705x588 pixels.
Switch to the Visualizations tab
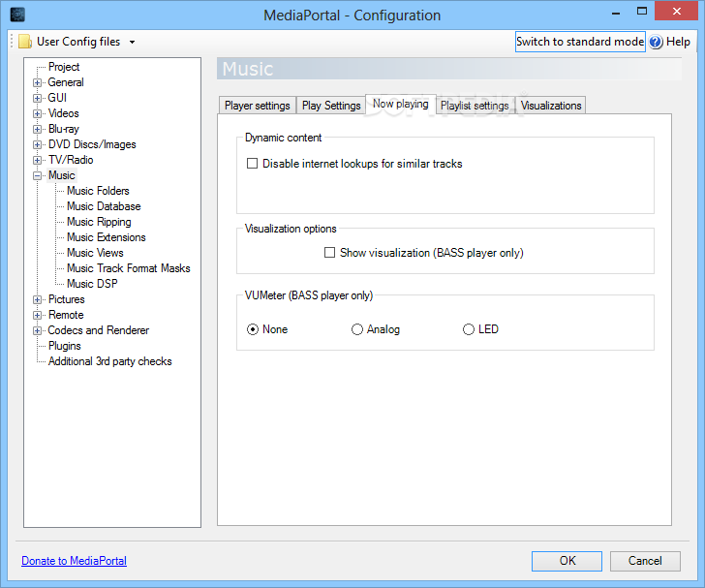[x=551, y=106]
